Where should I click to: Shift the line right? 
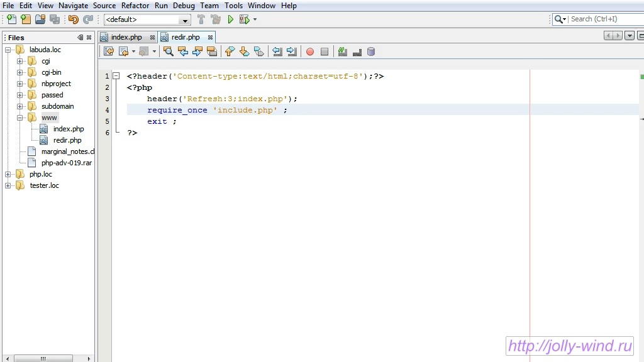click(292, 52)
